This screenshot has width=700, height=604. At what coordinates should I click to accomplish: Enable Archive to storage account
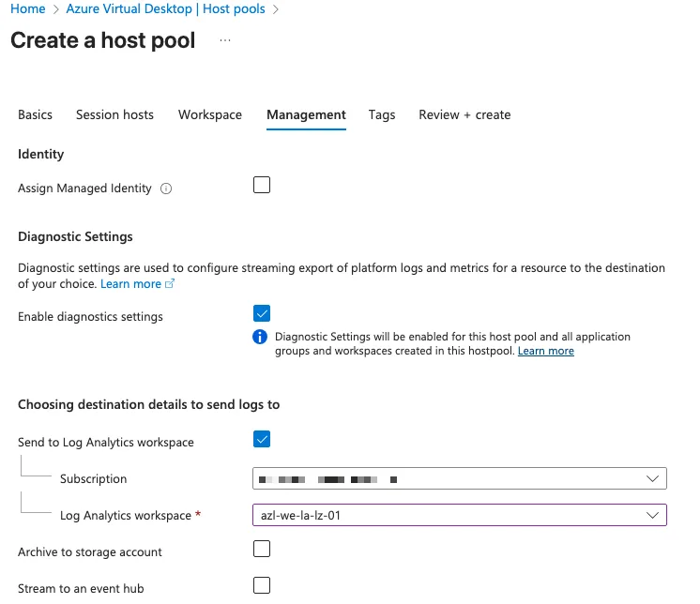(x=262, y=549)
